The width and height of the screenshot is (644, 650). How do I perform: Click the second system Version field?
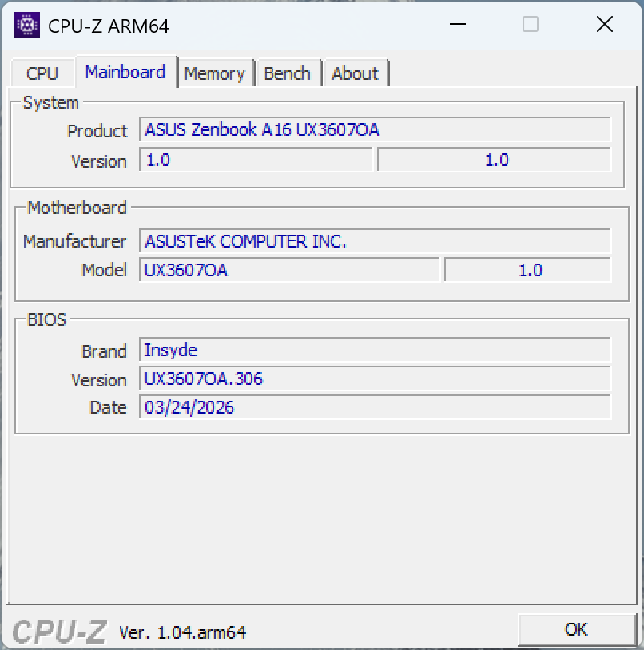pos(494,160)
